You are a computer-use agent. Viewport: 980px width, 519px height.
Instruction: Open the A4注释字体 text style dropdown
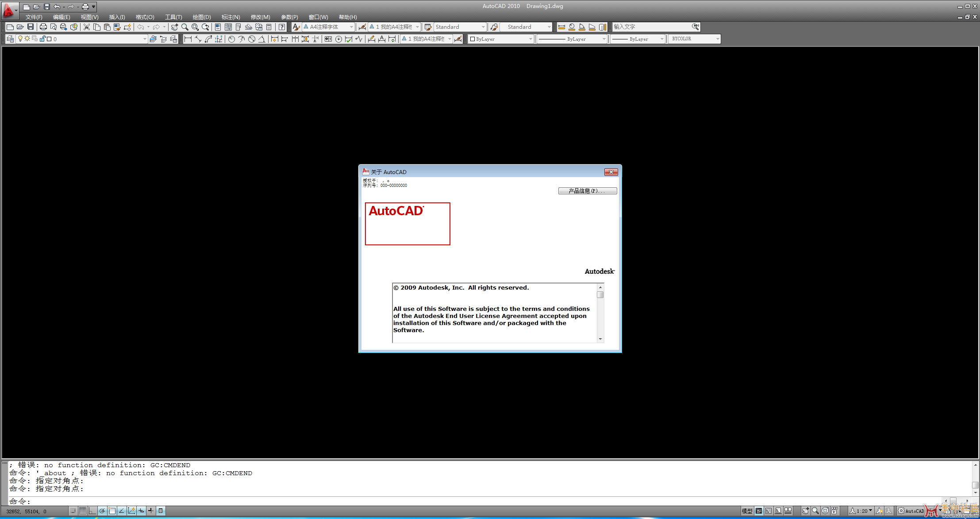click(x=329, y=27)
